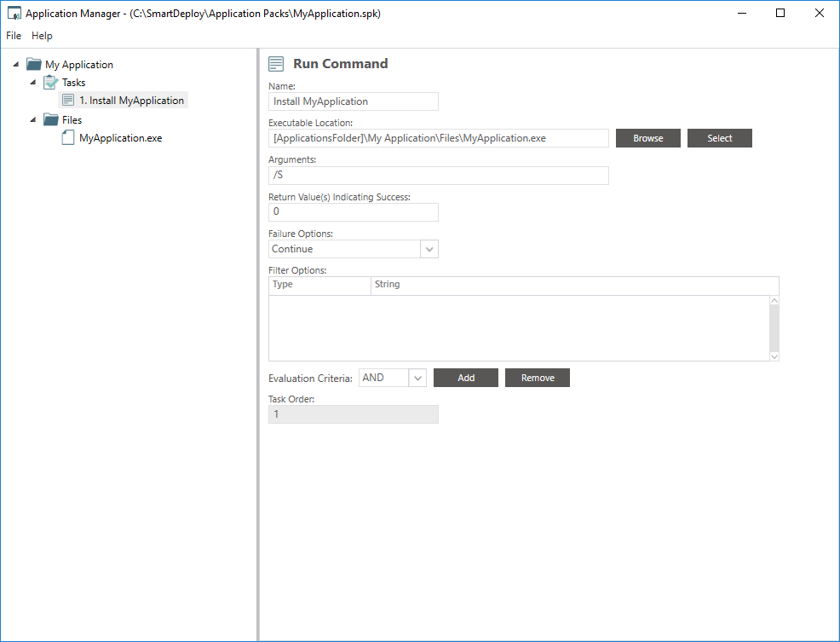Click the Run Command header icon
Viewport: 840px width, 642px height.
click(x=276, y=64)
